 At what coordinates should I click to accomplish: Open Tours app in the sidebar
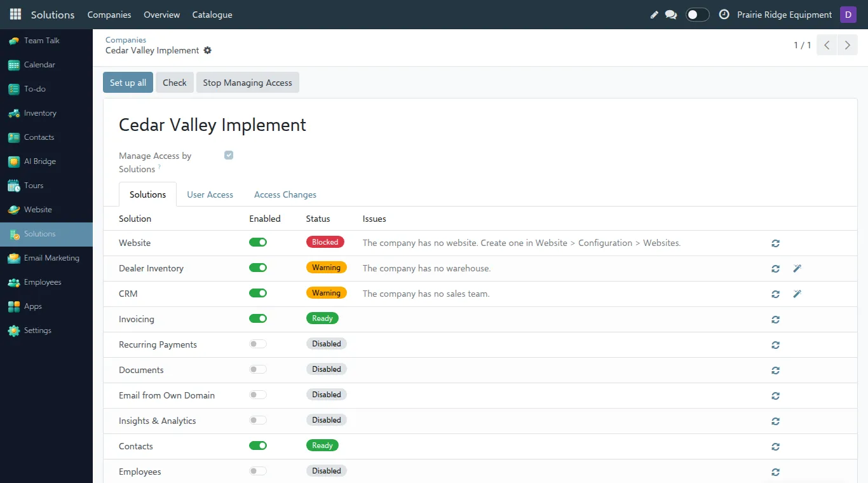[46, 186]
